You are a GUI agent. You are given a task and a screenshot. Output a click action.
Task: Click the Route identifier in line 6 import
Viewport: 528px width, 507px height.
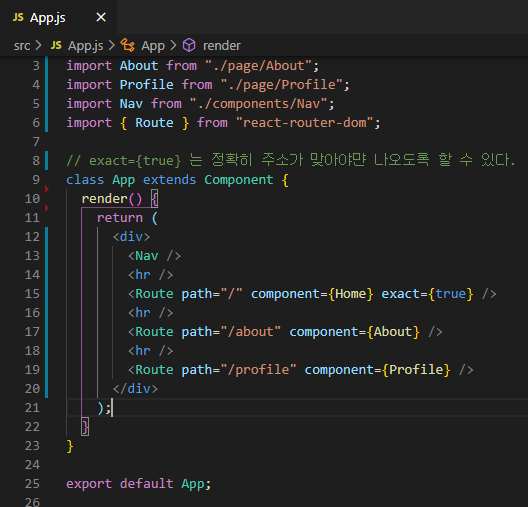point(154,123)
